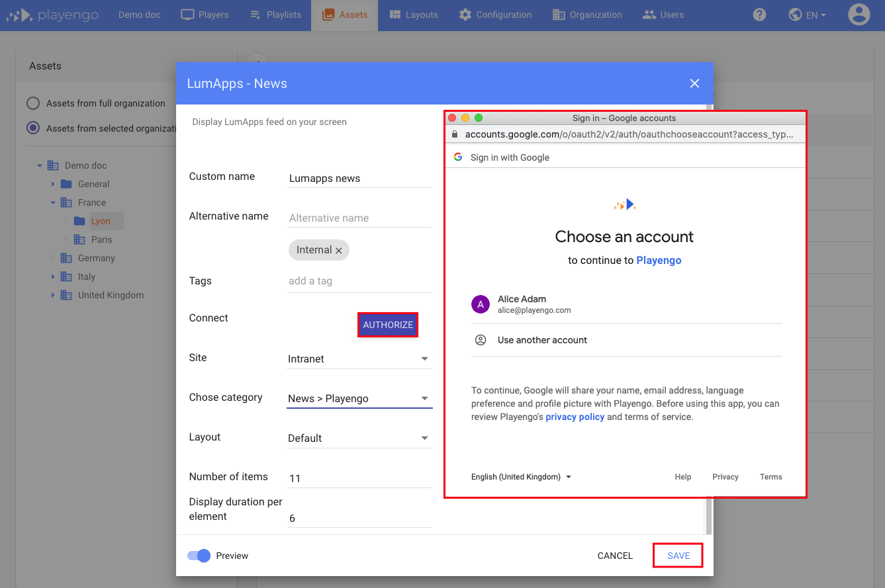The image size is (885, 588).
Task: Edit the Display duration per element field
Action: click(360, 518)
